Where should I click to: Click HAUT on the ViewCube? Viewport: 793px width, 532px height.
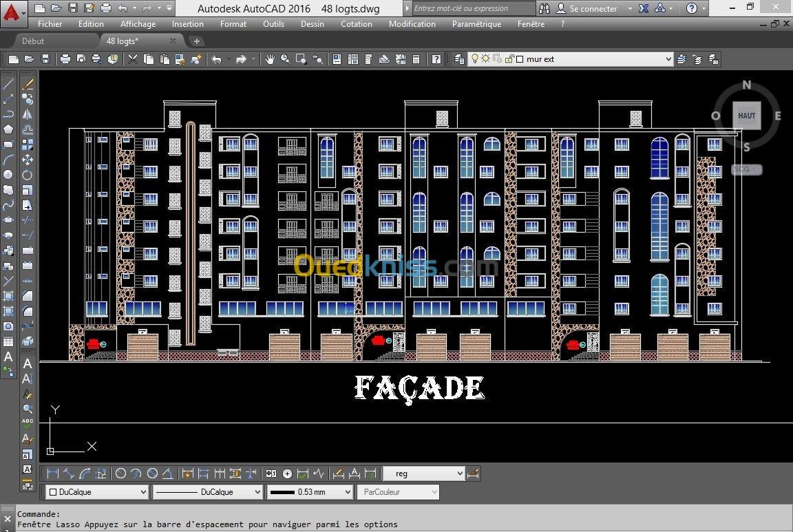746,116
